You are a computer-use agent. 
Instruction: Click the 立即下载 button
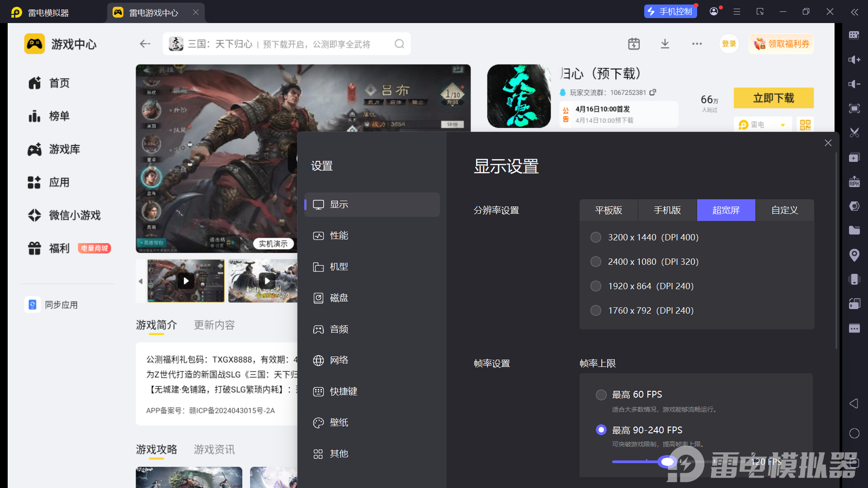click(773, 98)
